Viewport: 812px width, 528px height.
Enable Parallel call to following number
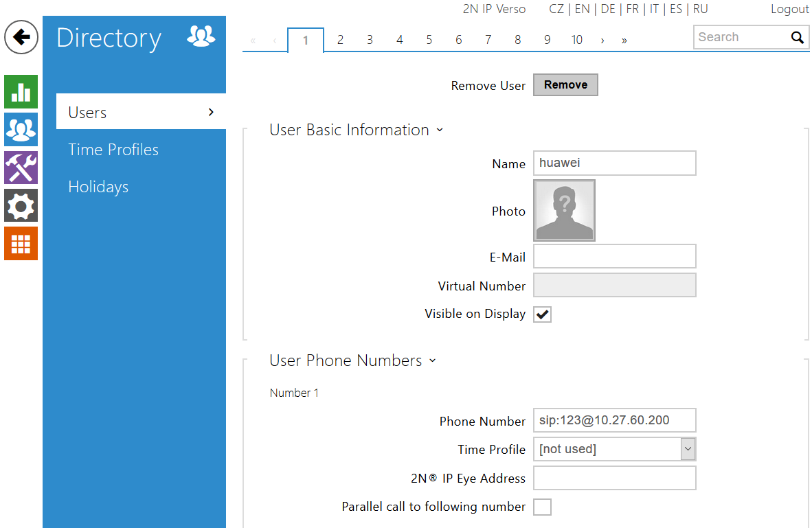point(543,507)
